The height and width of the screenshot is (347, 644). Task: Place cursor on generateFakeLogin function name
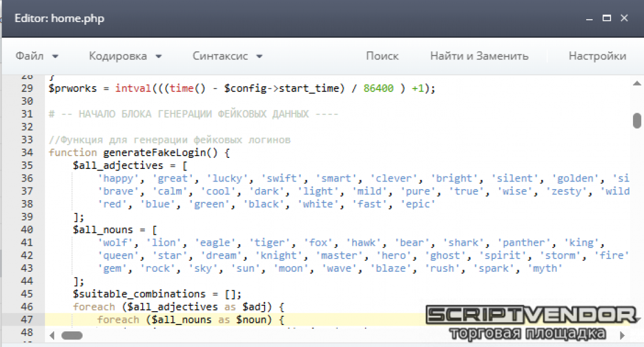coord(161,153)
